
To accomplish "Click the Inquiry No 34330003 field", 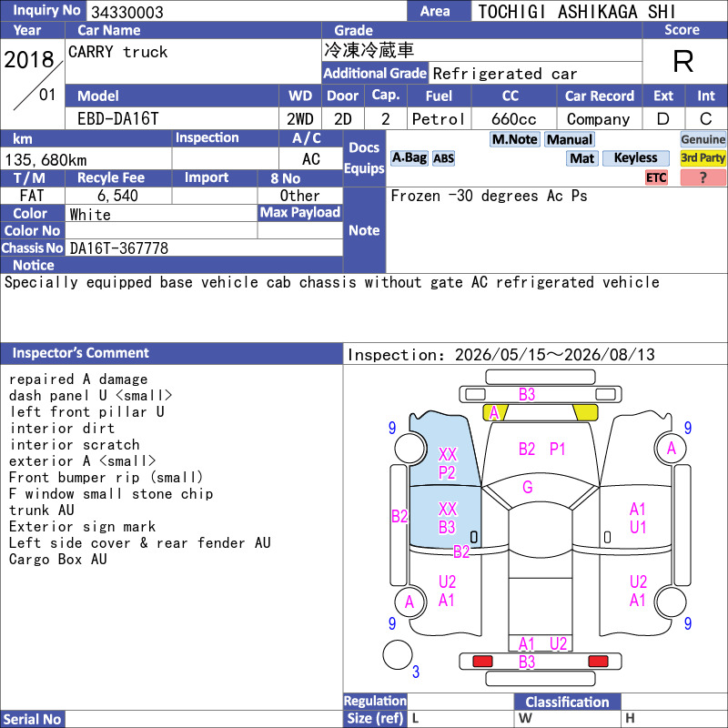I will coord(246,11).
